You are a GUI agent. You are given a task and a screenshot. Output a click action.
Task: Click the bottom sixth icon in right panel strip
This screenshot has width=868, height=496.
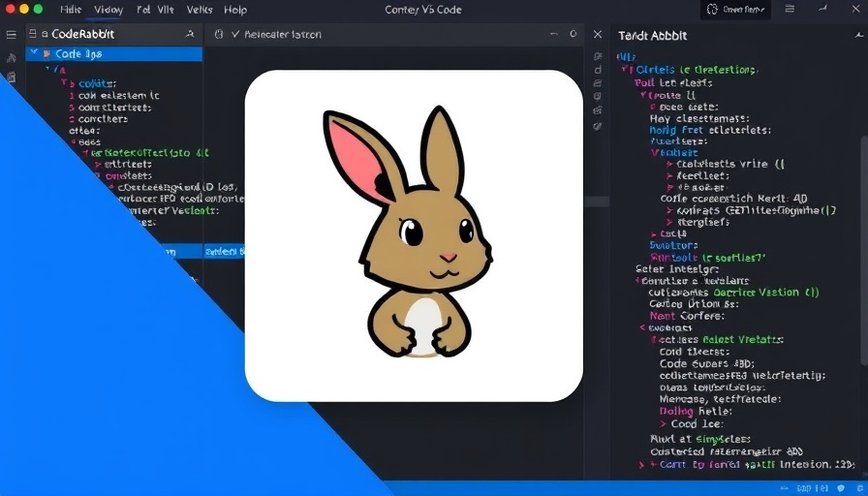tap(598, 126)
